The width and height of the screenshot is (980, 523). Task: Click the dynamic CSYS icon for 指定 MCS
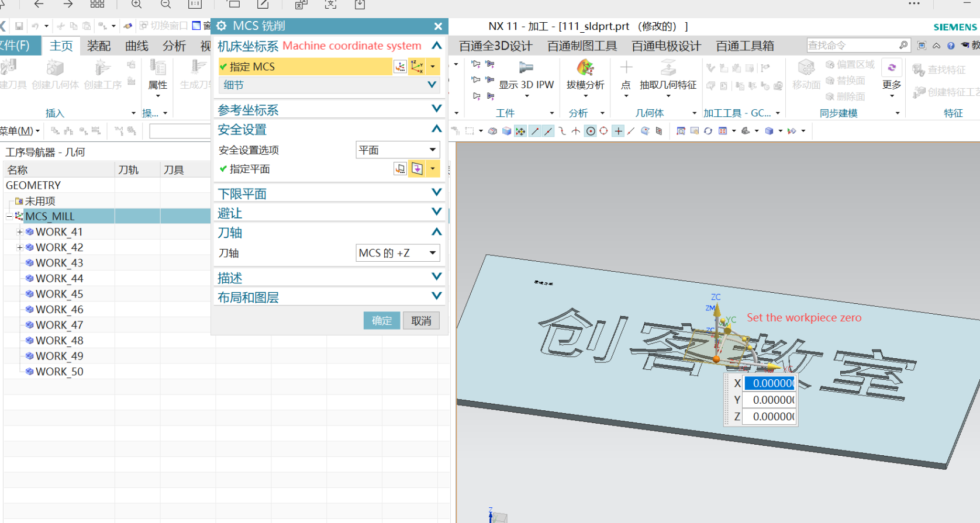[417, 67]
